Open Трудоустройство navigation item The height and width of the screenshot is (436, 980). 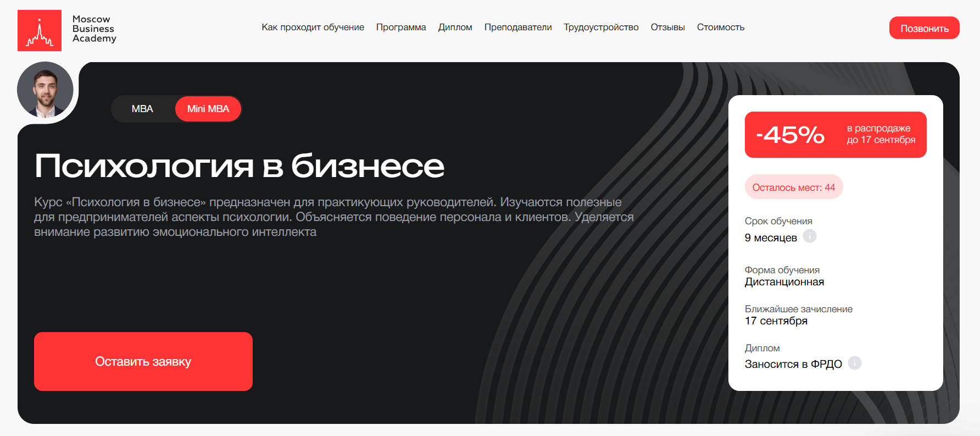pyautogui.click(x=601, y=27)
